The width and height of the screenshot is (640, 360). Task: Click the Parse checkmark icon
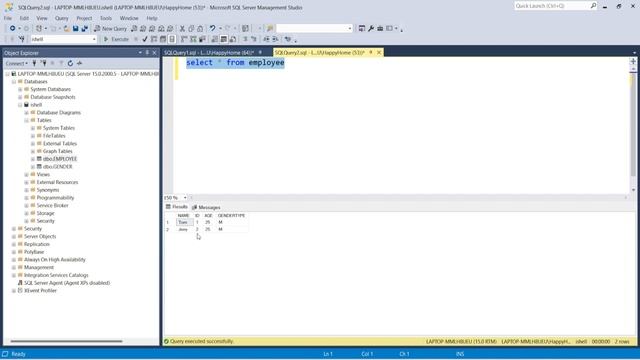pos(145,39)
